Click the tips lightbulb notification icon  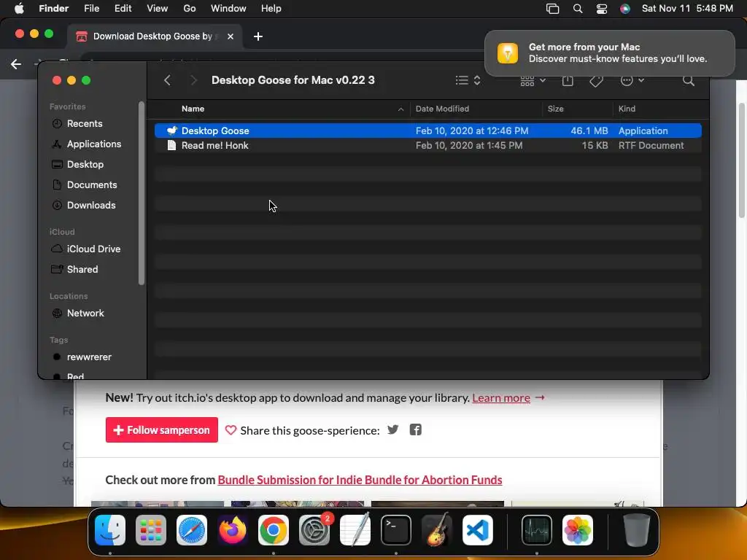[x=508, y=52]
